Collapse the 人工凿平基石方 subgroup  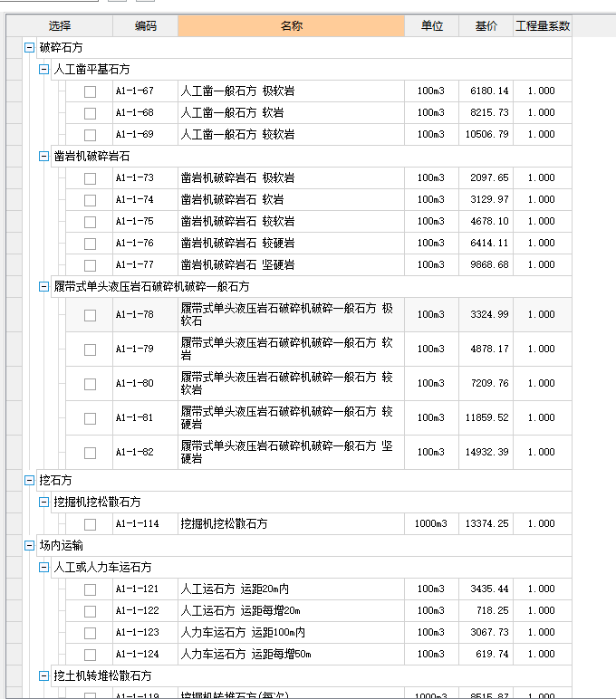(43, 69)
